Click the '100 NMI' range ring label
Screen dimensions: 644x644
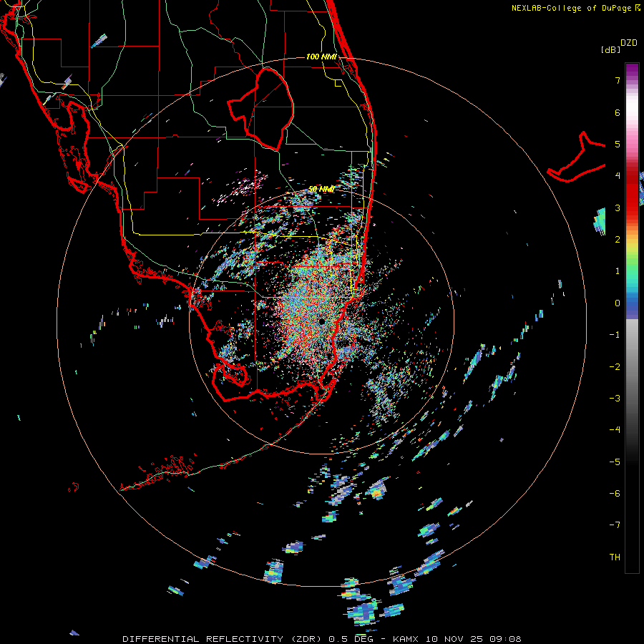point(321,57)
